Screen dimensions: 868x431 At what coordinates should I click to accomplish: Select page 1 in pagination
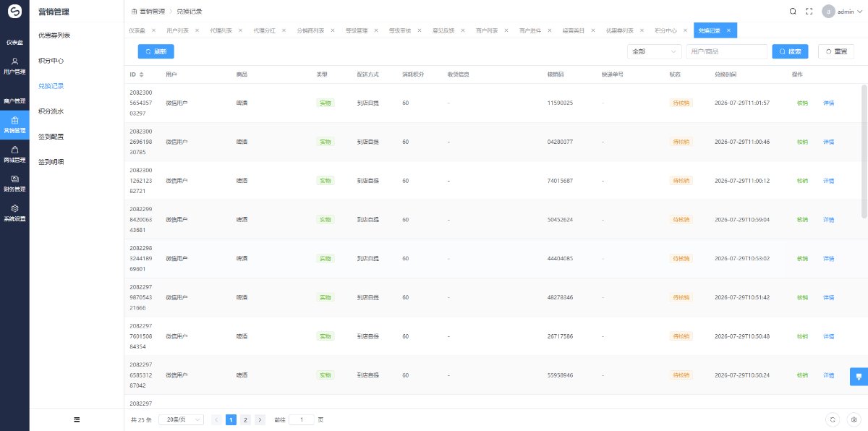(x=231, y=419)
